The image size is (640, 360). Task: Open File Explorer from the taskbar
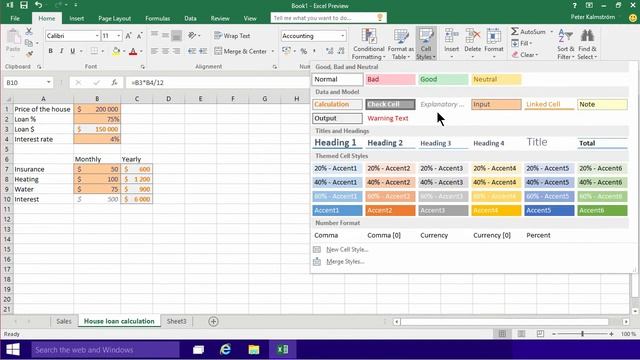tap(253, 350)
